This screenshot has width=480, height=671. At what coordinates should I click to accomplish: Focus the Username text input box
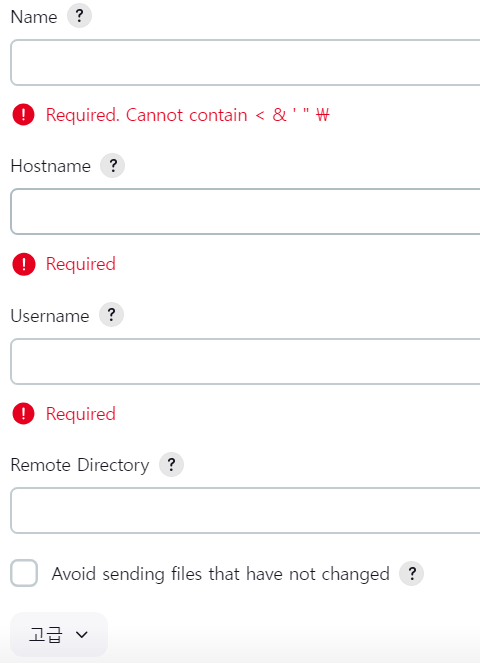[x=245, y=361]
